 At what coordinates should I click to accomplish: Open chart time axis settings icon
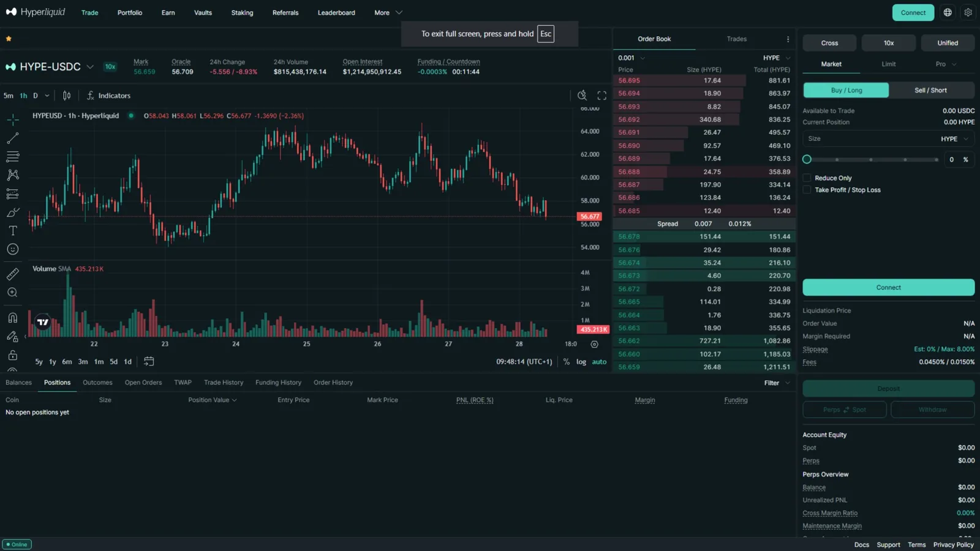[594, 344]
